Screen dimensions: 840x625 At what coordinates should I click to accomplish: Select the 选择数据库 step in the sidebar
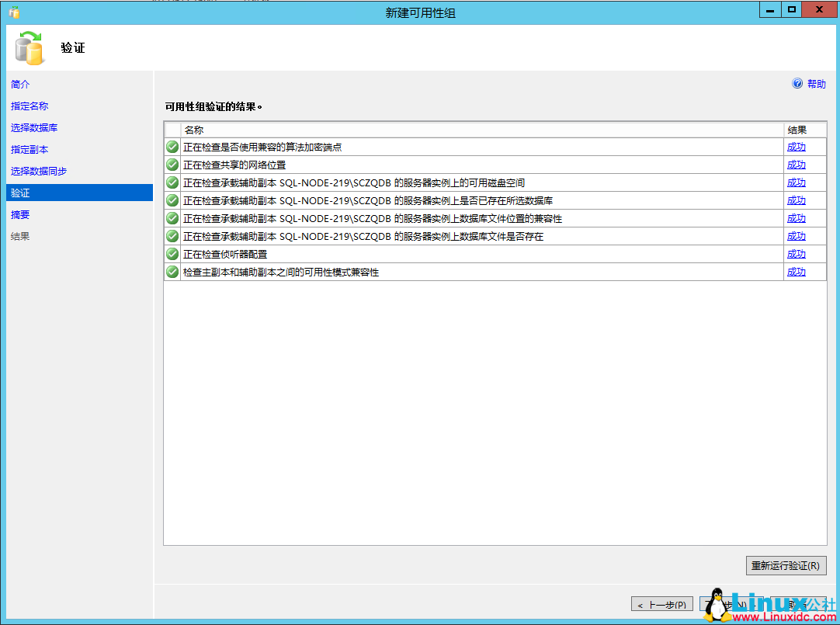point(34,127)
